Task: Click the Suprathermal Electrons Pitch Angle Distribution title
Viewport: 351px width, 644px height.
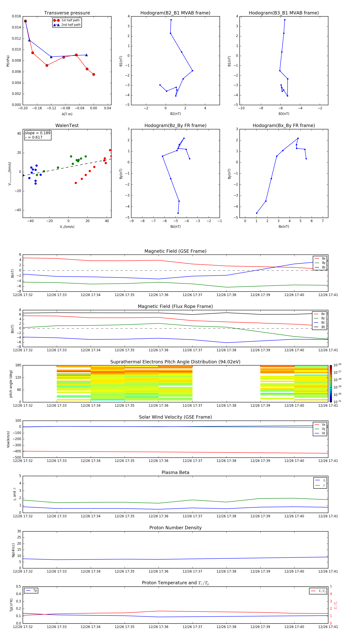Action: pos(175,362)
